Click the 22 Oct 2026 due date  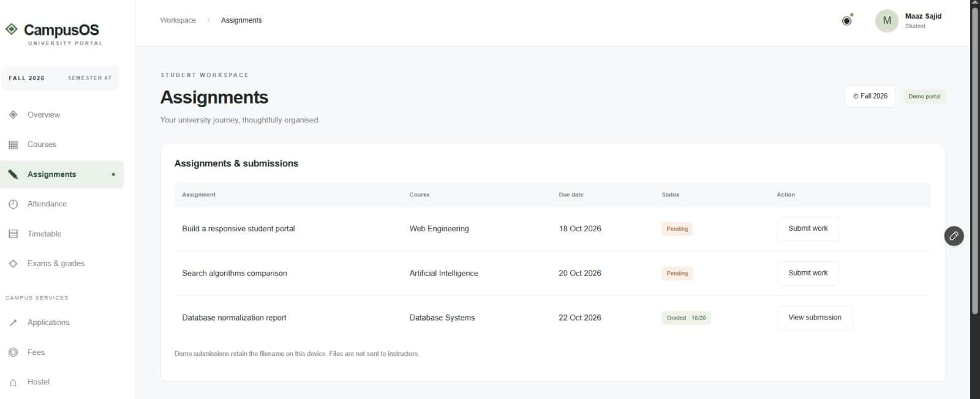580,318
